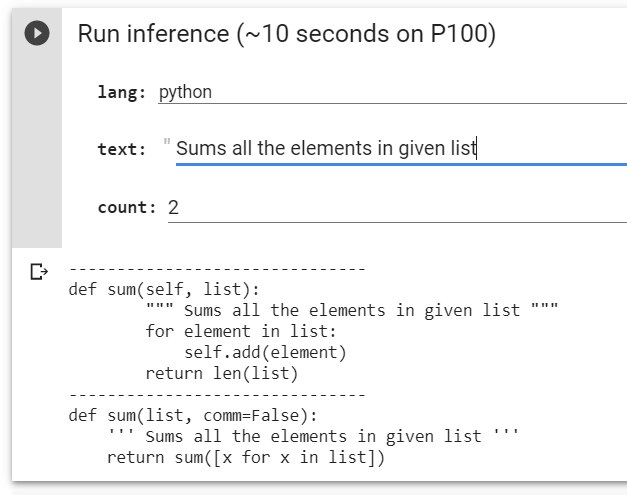627x495 pixels.
Task: Click the text: field label
Action: [122, 149]
